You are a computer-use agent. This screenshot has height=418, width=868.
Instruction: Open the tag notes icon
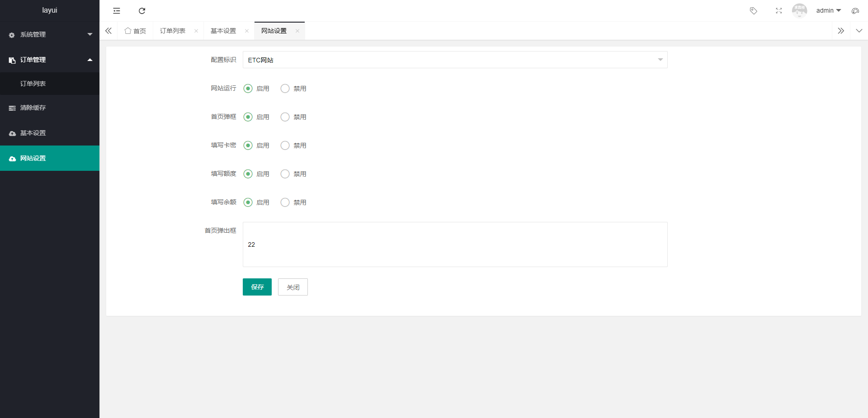coord(753,11)
